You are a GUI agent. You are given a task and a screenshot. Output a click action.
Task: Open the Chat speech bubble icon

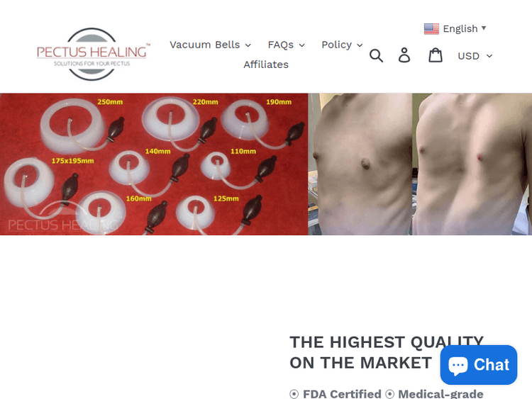[458, 366]
